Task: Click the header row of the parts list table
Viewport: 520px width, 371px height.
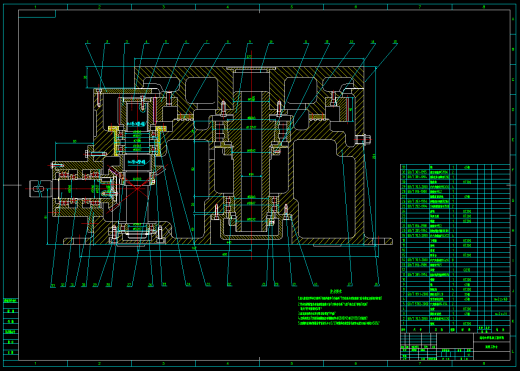Action: tap(455, 329)
